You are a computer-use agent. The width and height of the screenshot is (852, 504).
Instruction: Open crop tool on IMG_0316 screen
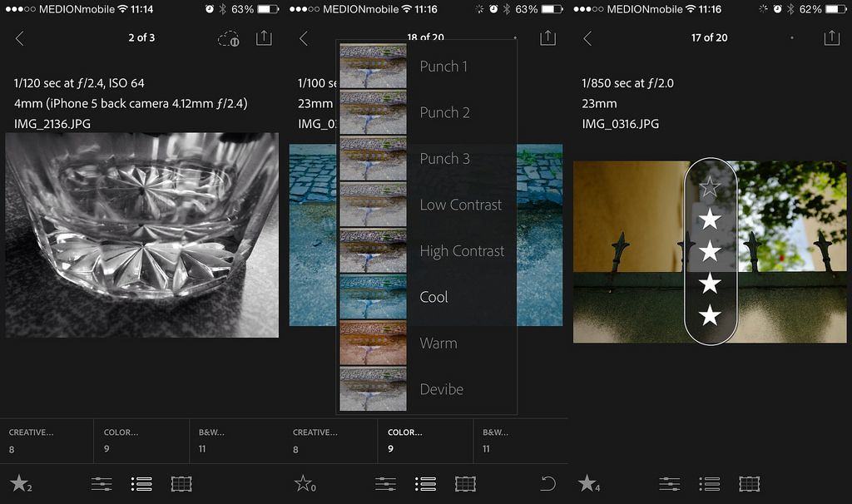[x=750, y=483]
